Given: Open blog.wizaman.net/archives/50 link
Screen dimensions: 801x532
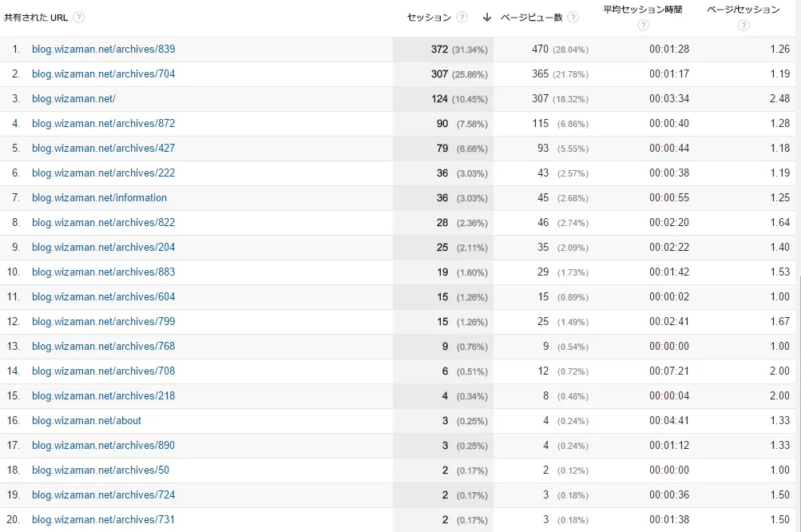Looking at the screenshot, I should click(101, 470).
